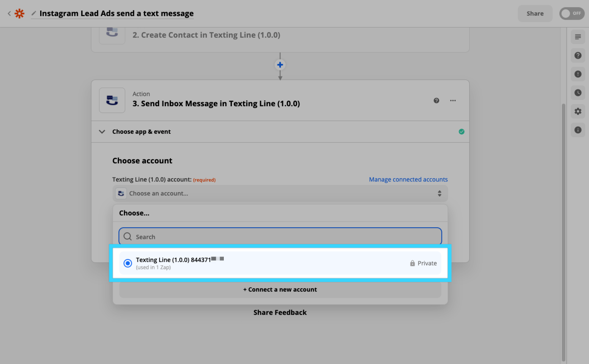Open the status alert icon in right sidebar
The image size is (589, 364).
pos(578,74)
